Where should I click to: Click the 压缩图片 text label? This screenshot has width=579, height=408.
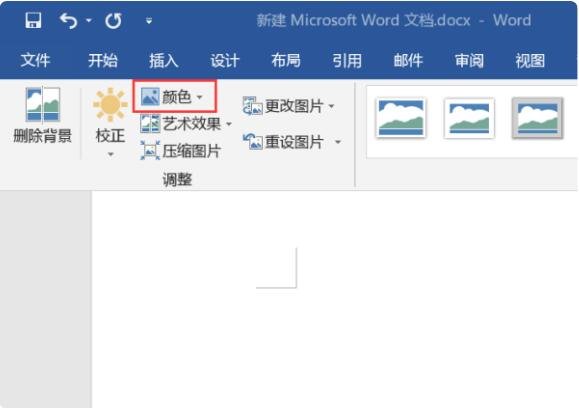pyautogui.click(x=191, y=151)
